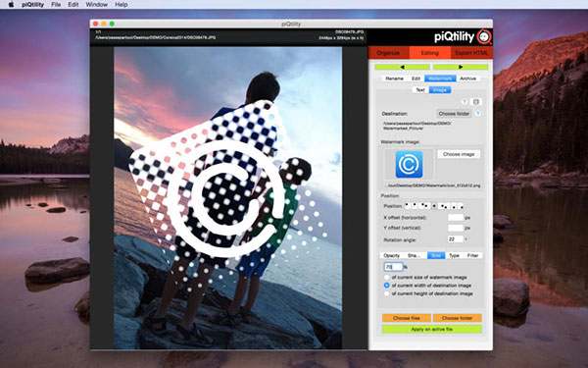588x368 pixels.
Task: Select the highlighted center position anchor
Action: click(434, 206)
